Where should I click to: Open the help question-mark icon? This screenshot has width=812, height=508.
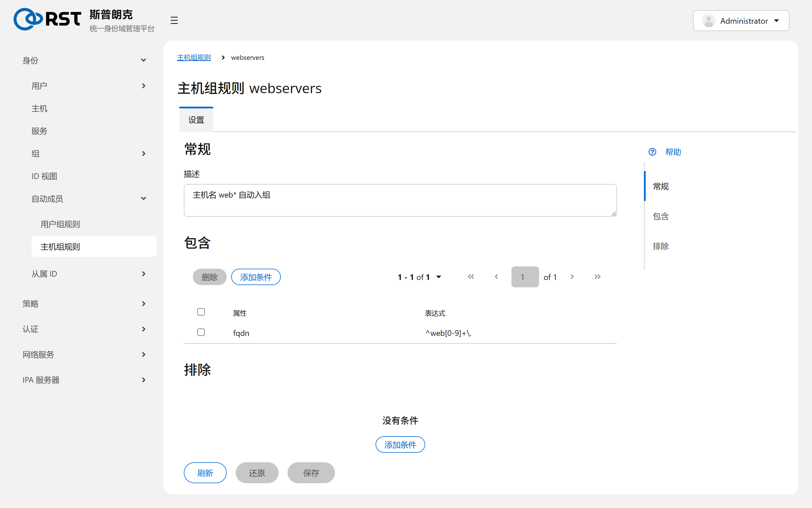652,152
